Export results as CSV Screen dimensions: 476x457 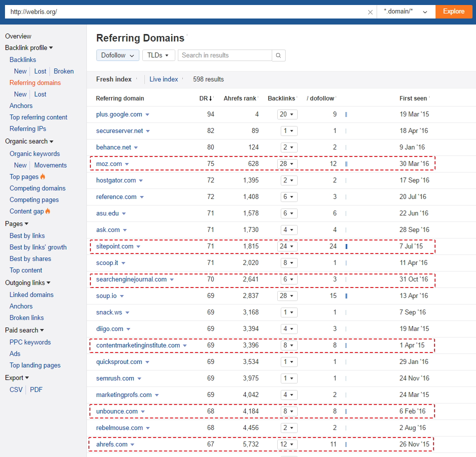pyautogui.click(x=15, y=389)
